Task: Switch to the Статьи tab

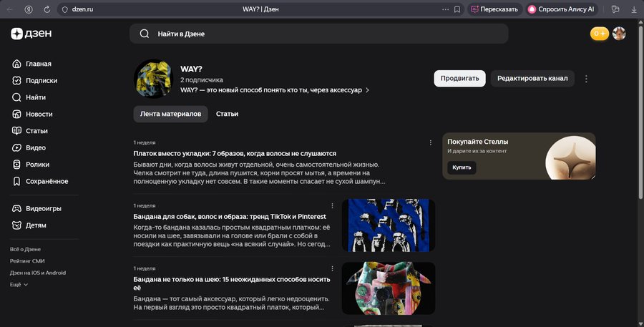Action: tap(227, 114)
